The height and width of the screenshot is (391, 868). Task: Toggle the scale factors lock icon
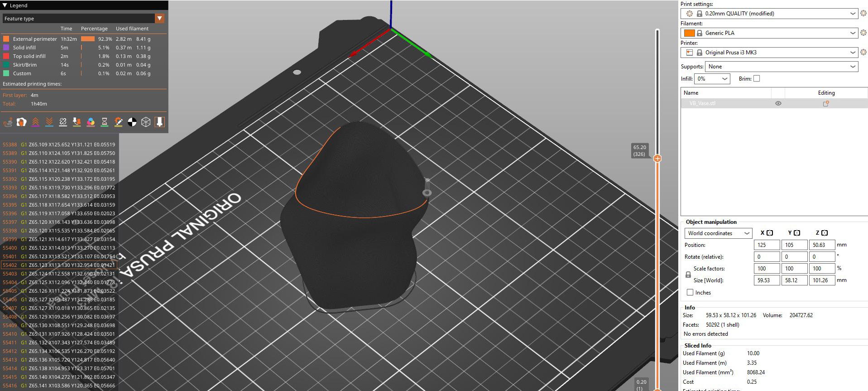tap(688, 275)
